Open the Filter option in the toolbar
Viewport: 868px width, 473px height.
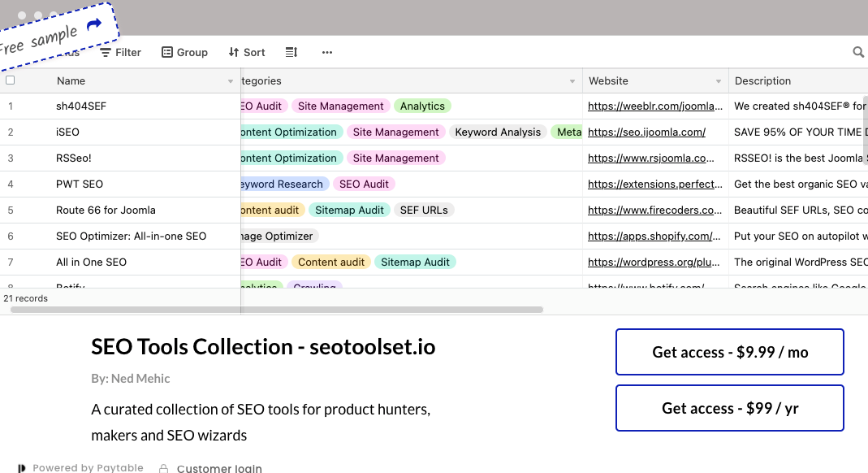coord(121,52)
